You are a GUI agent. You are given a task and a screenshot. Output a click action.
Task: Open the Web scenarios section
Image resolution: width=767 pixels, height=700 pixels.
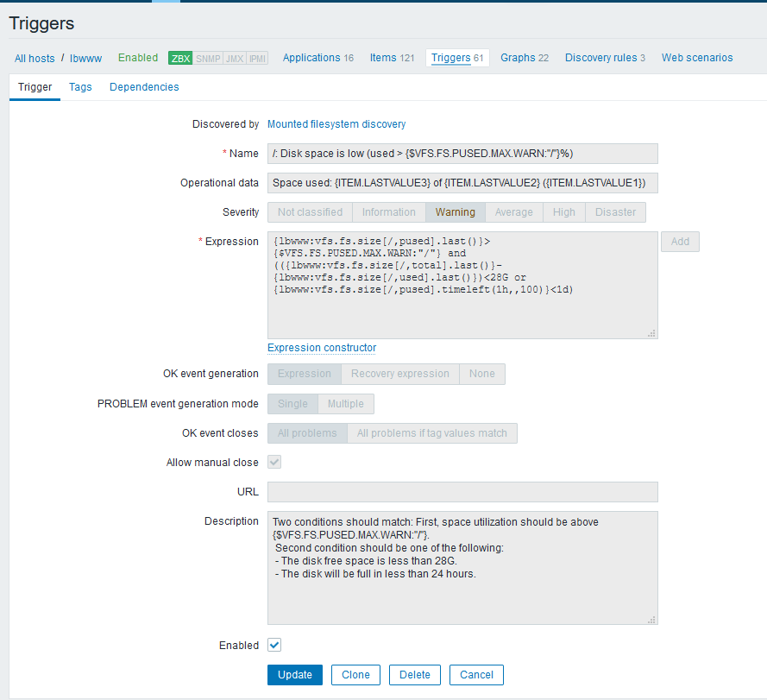point(697,58)
